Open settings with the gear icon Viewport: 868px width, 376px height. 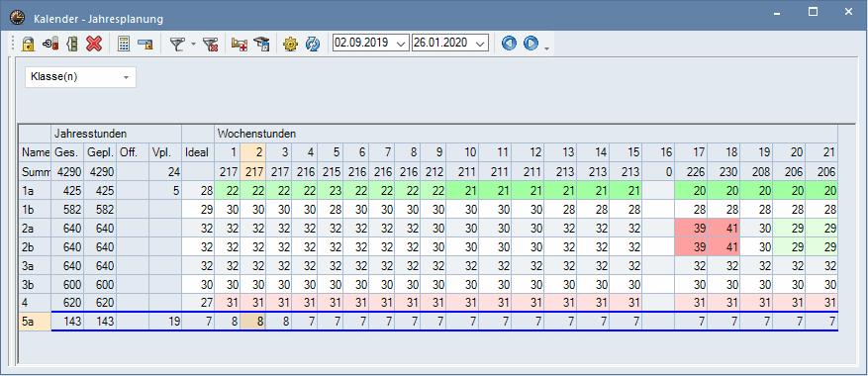(x=291, y=44)
